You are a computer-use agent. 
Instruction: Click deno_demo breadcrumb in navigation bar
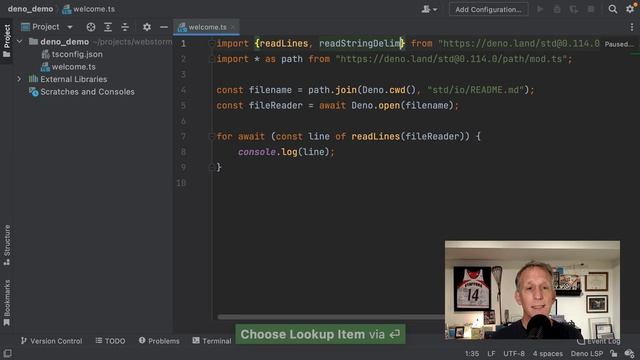[x=30, y=9]
